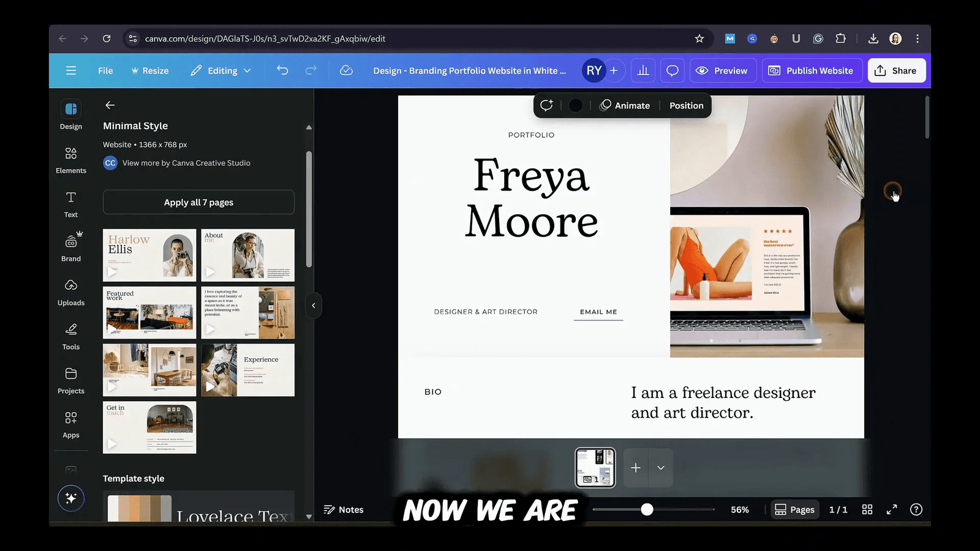Open the File menu

pos(105,70)
